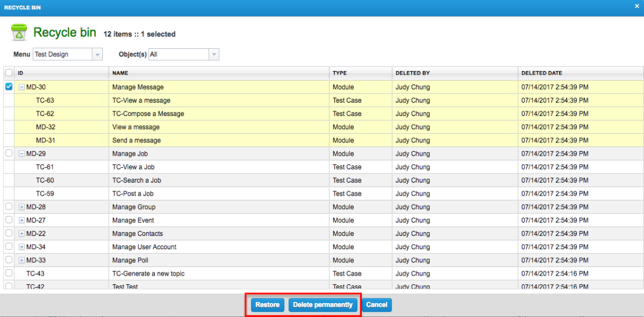
Task: Click the green recycle bin icon
Action: [19, 33]
